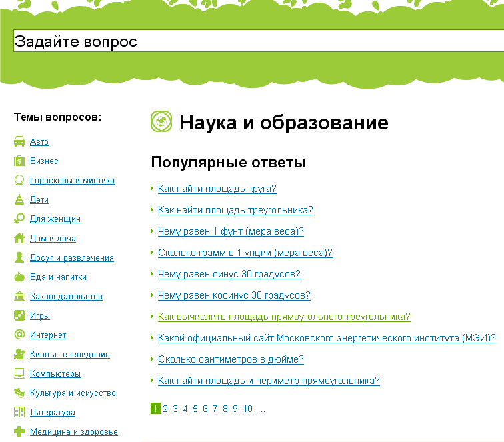Open Культура и искусство topic
This screenshot has height=442, width=504.
pyautogui.click(x=73, y=393)
